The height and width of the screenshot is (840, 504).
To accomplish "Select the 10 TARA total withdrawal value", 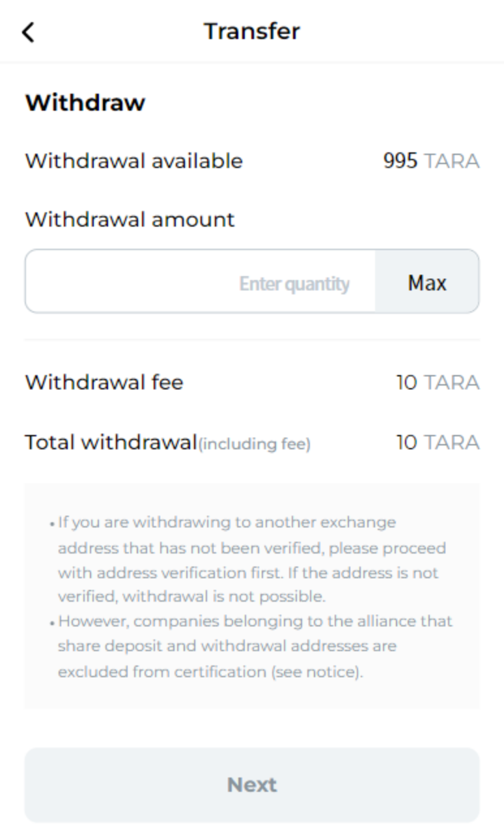I will coord(438,443).
